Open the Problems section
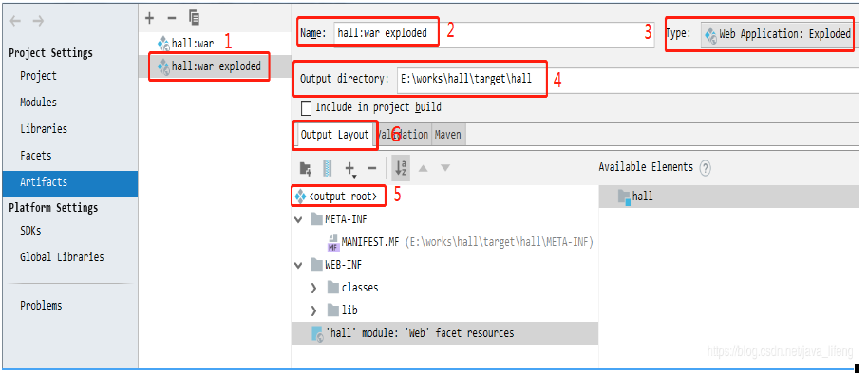The height and width of the screenshot is (376, 868). (41, 306)
